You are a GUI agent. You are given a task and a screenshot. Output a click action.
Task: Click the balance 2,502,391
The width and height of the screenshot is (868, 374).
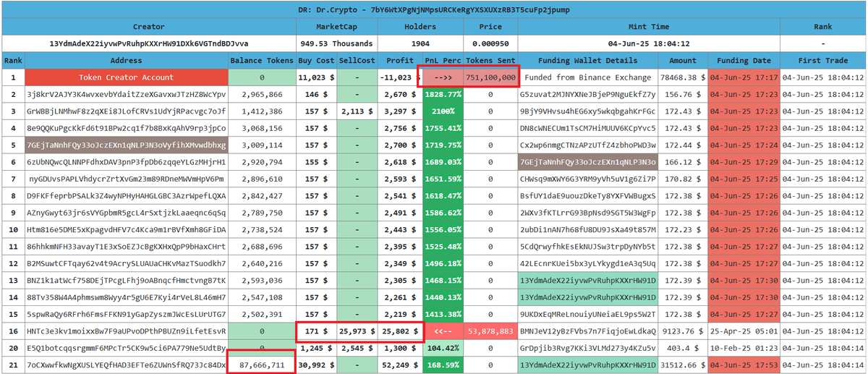pos(261,315)
